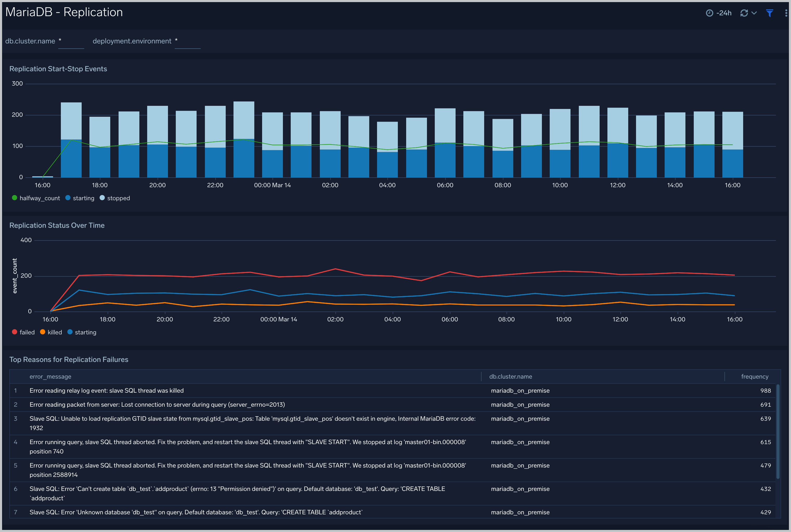Click frequency value 429
This screenshot has height=532, width=791.
pos(766,512)
